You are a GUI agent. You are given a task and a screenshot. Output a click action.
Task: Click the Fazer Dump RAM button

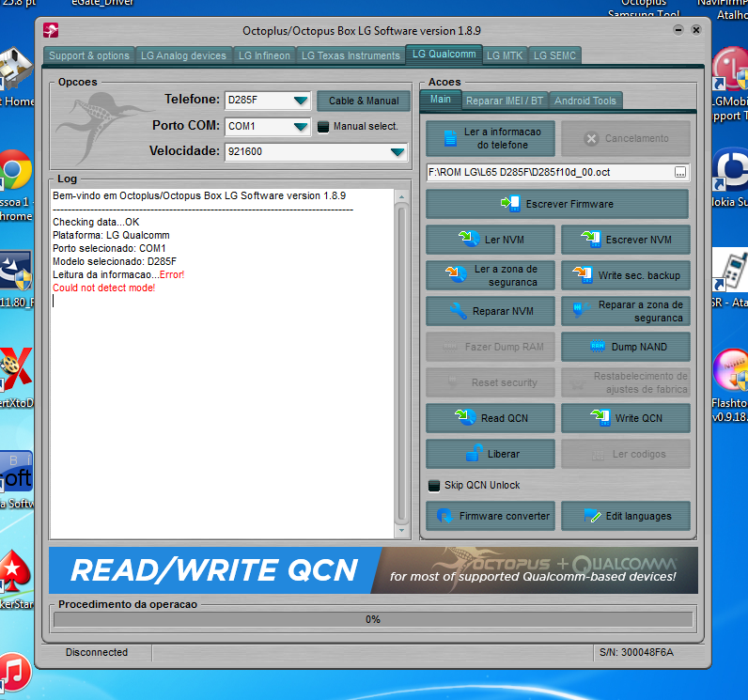point(491,347)
